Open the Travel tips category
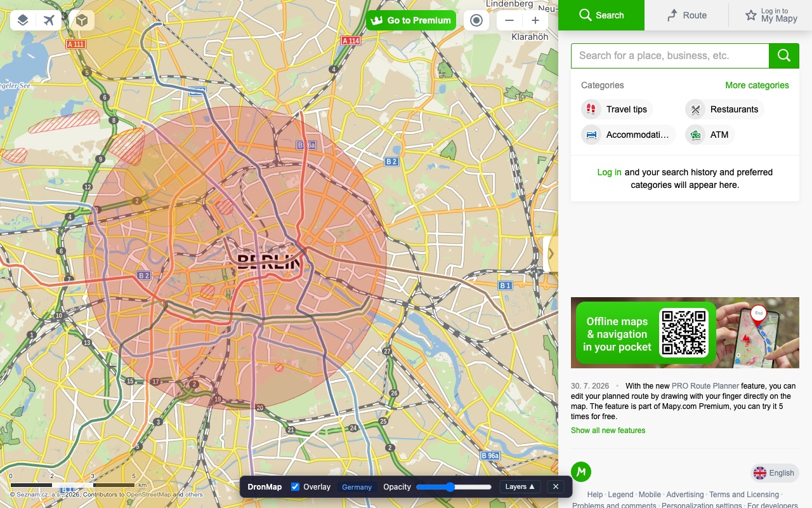The image size is (812, 508). click(617, 109)
